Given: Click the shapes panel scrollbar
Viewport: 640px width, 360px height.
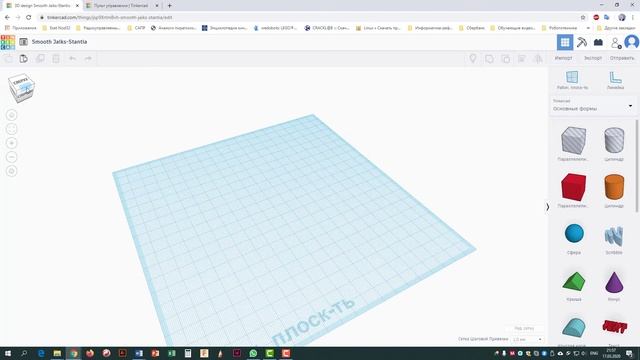Looking at the screenshot, I should (x=636, y=165).
